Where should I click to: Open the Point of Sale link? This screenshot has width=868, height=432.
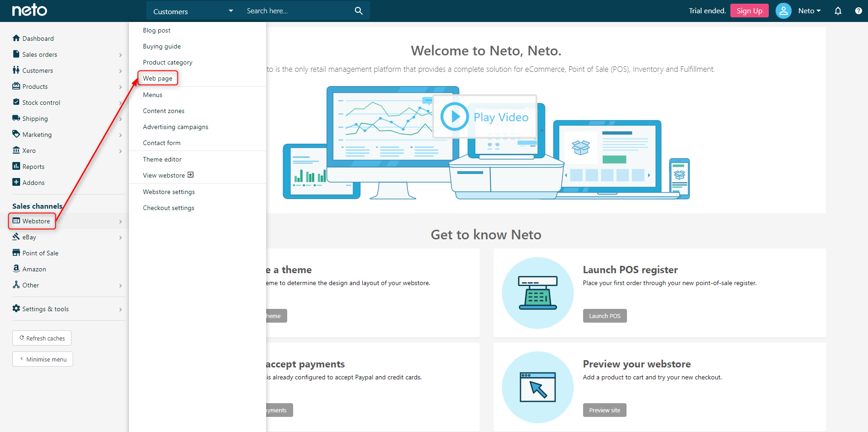point(40,253)
